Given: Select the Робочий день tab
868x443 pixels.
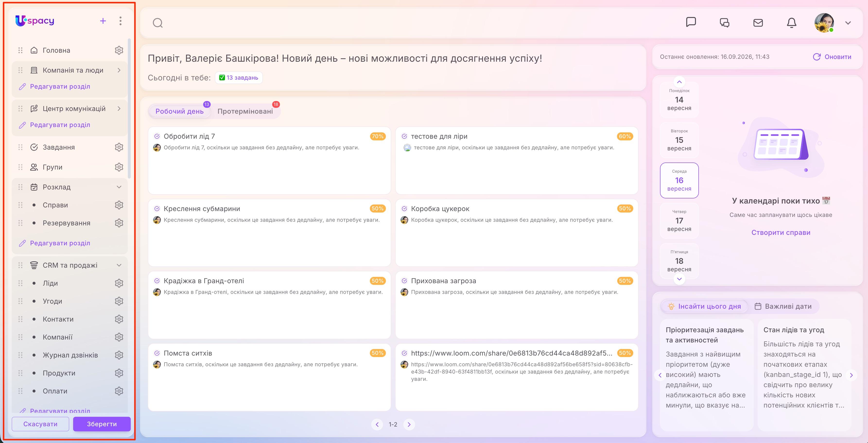Looking at the screenshot, I should coord(180,111).
